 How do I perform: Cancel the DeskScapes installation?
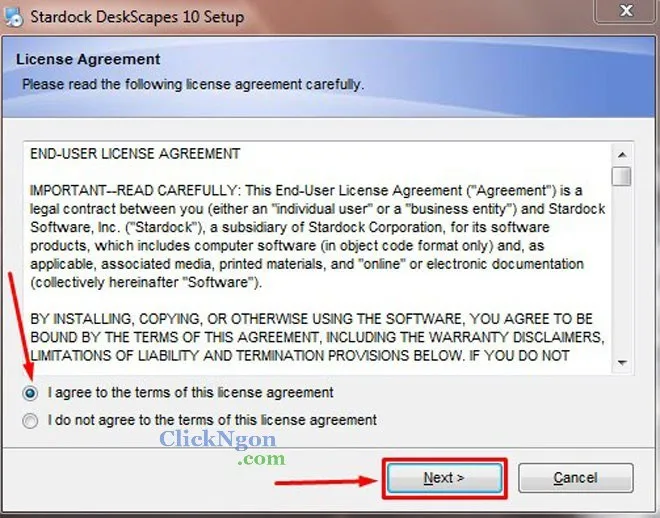pos(575,478)
